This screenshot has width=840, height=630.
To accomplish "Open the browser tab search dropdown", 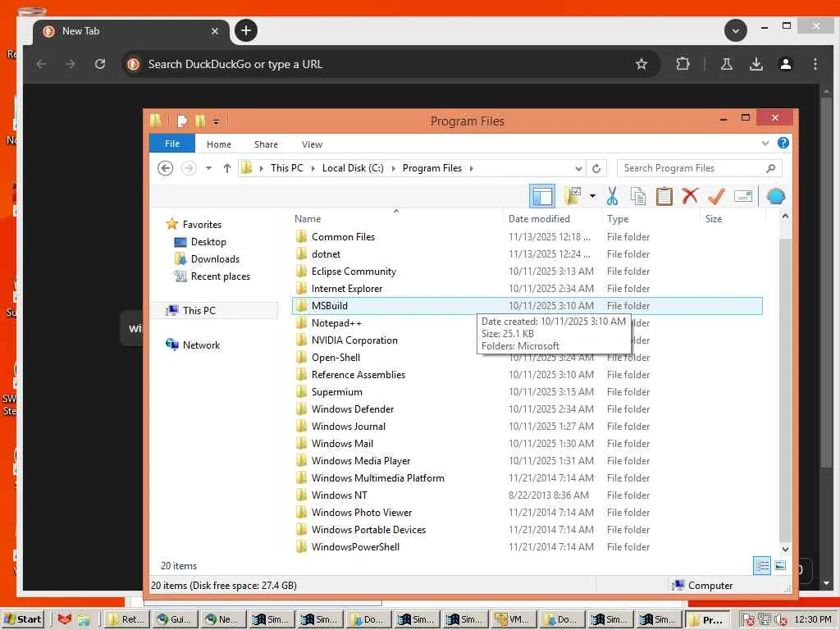I will tap(736, 30).
